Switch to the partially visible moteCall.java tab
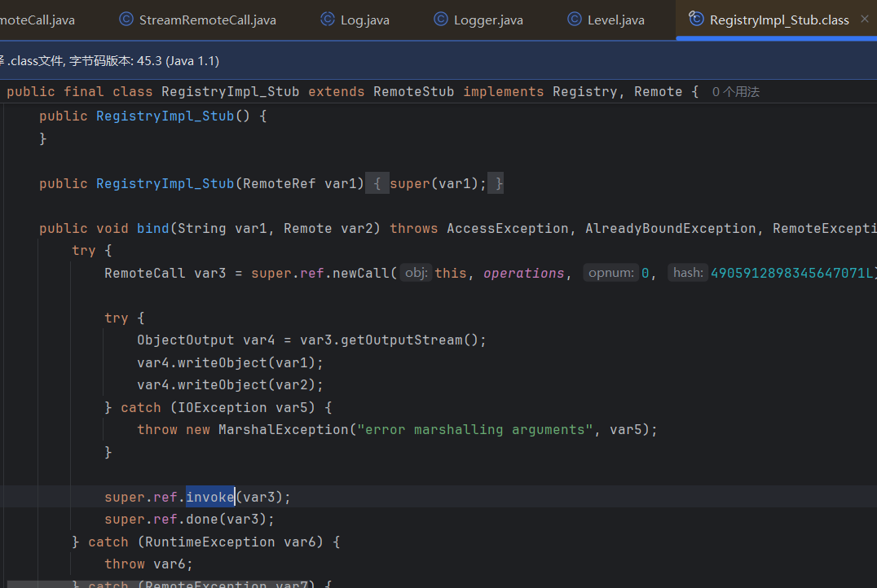This screenshot has height=588, width=877. [37, 20]
